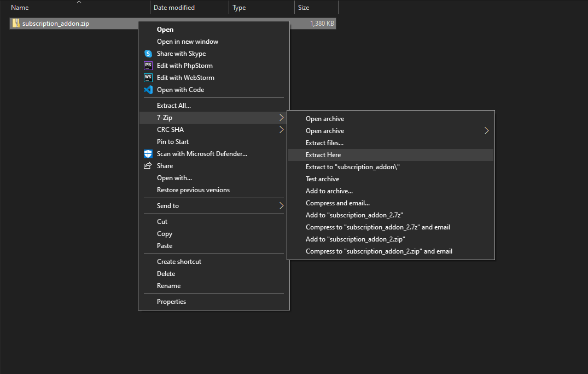Click the PhpStorm icon in context menu

pos(148,66)
